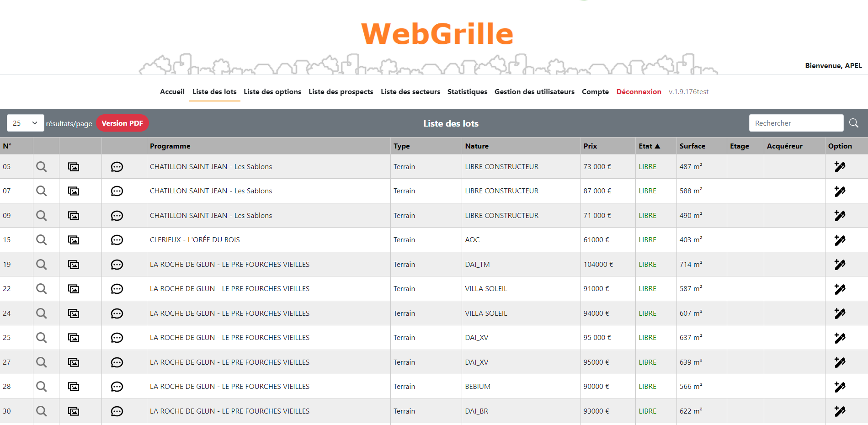Go to Liste des options menu
The height and width of the screenshot is (425, 868).
pyautogui.click(x=272, y=92)
